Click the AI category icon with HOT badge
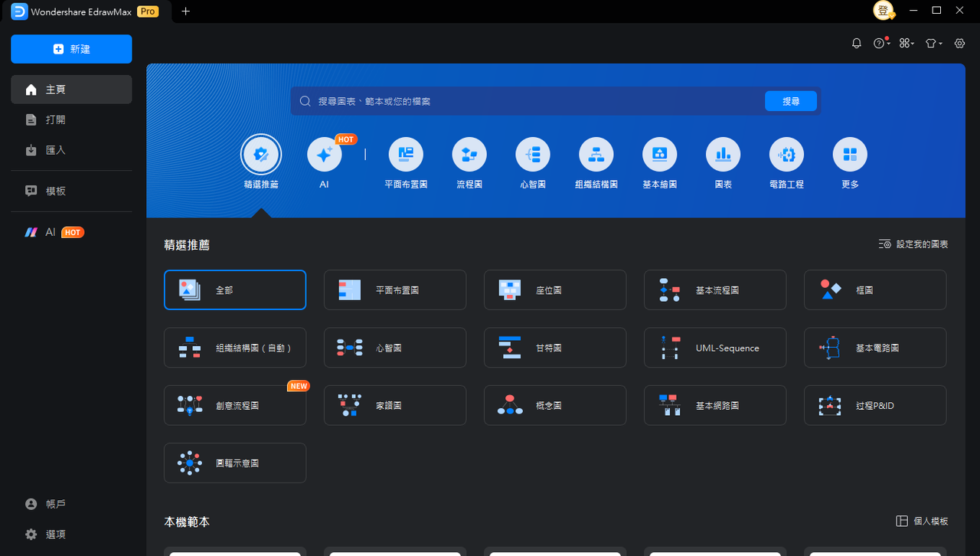980x556 pixels. point(324,155)
